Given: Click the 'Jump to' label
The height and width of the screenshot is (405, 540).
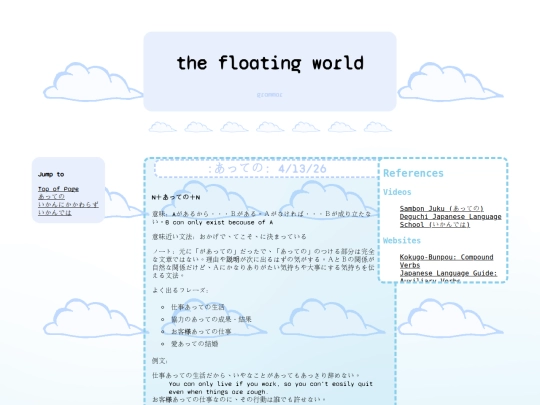Looking at the screenshot, I should point(51,174).
